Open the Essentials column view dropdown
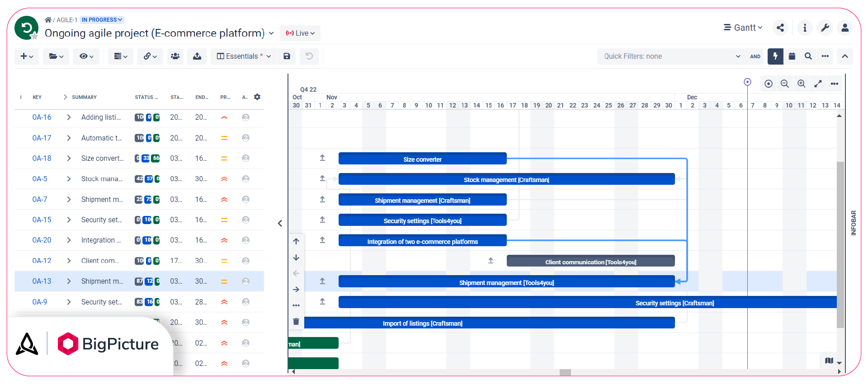The height and width of the screenshot is (384, 868). tap(244, 56)
